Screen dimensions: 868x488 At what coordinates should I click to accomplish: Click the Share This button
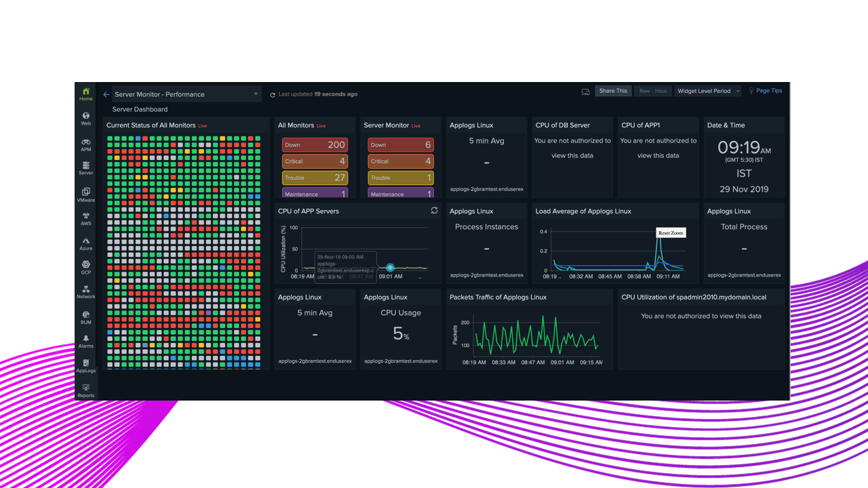click(613, 91)
